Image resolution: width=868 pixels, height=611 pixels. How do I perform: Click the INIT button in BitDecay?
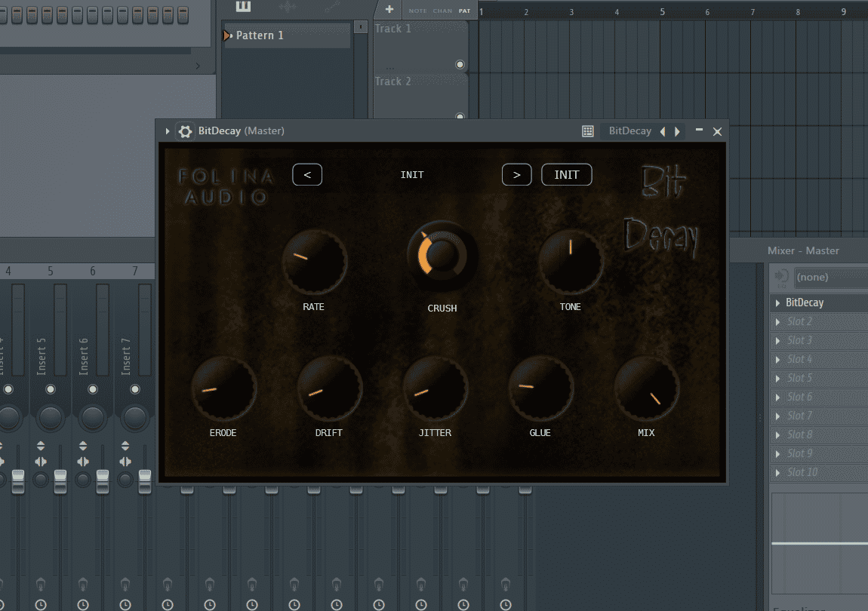(x=566, y=175)
